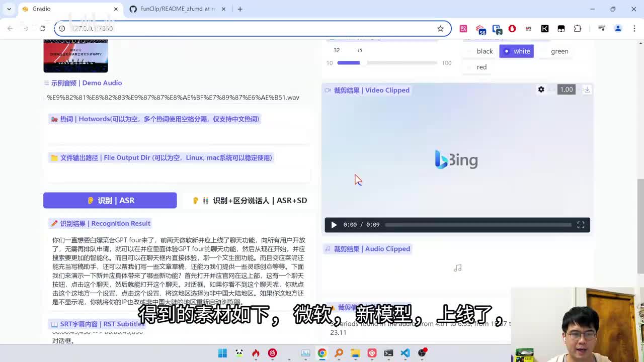Change the 1.00 playback speed setting
The width and height of the screenshot is (644, 362).
(x=566, y=89)
